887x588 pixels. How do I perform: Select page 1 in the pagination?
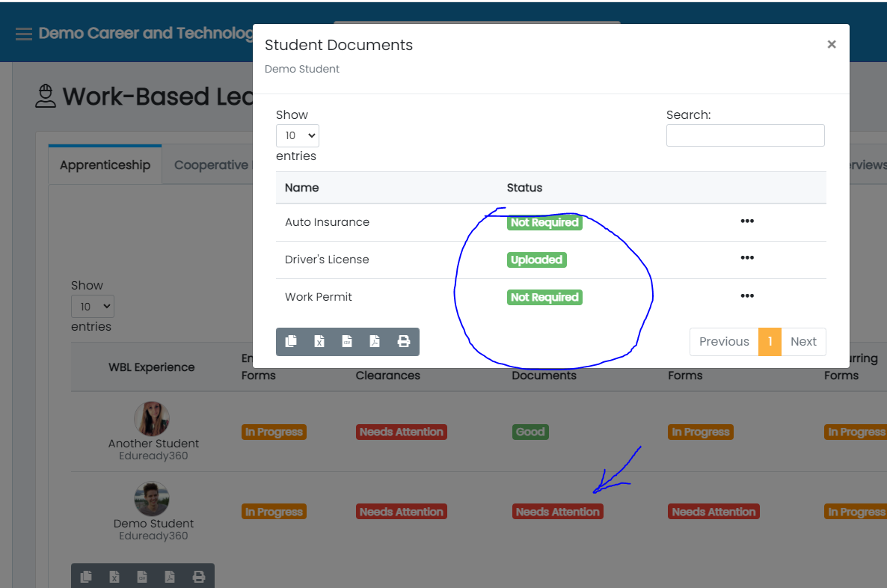pos(770,341)
